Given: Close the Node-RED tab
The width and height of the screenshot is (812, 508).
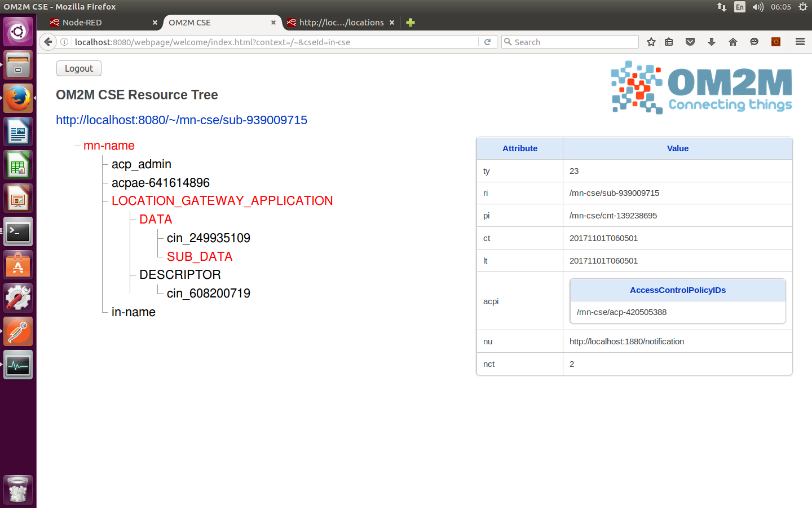Looking at the screenshot, I should pyautogui.click(x=155, y=23).
